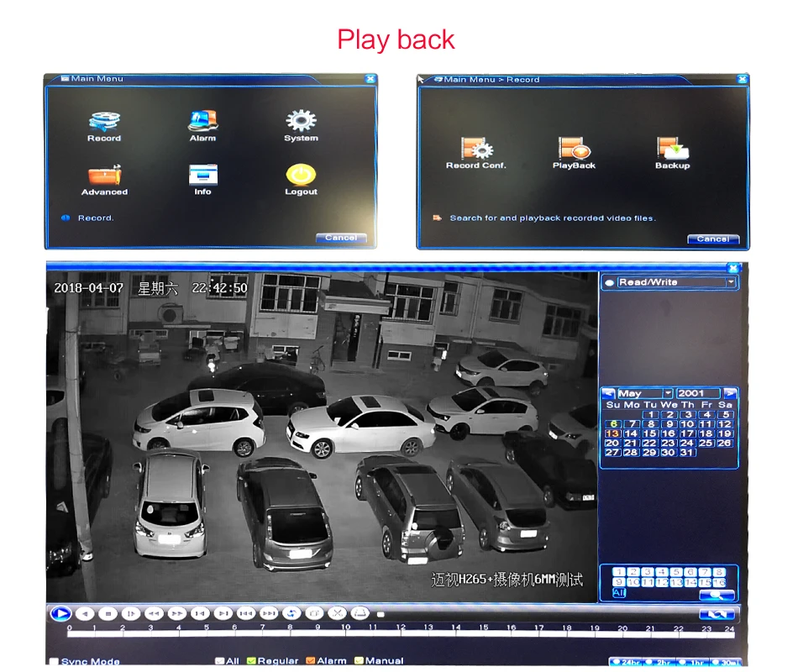Toggle full screen playback icon
The height and width of the screenshot is (672, 798).
pyautogui.click(x=314, y=614)
